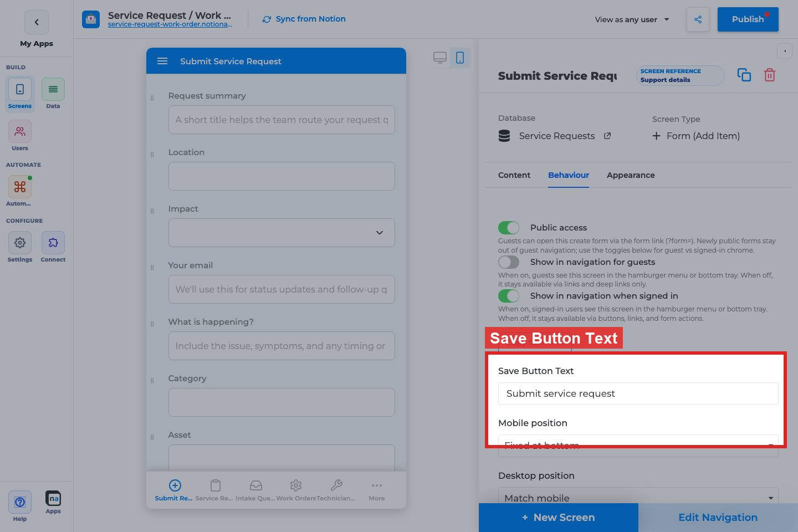Toggle Show in navigation for guests
Viewport: 798px width, 532px height.
point(509,262)
